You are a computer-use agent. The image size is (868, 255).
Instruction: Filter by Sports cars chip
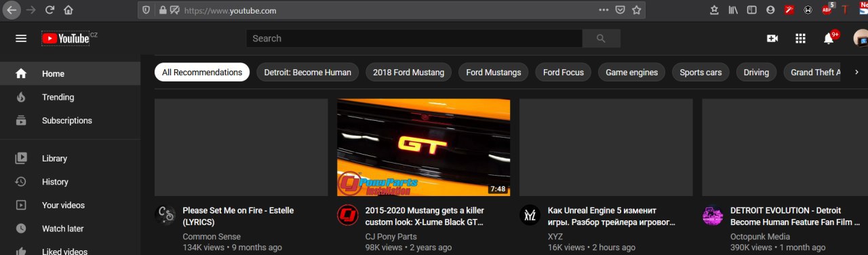(701, 73)
